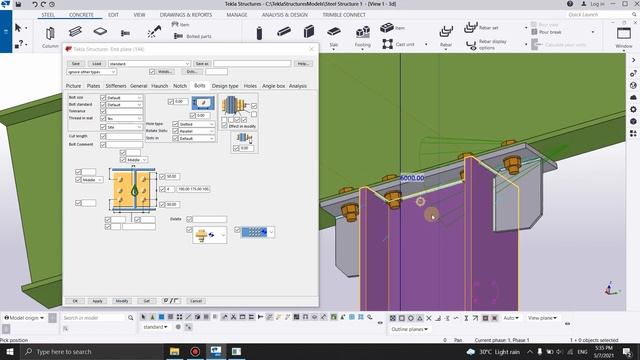Image resolution: width=640 pixels, height=360 pixels.
Task: Click the Cut length input field
Action: click(124, 136)
